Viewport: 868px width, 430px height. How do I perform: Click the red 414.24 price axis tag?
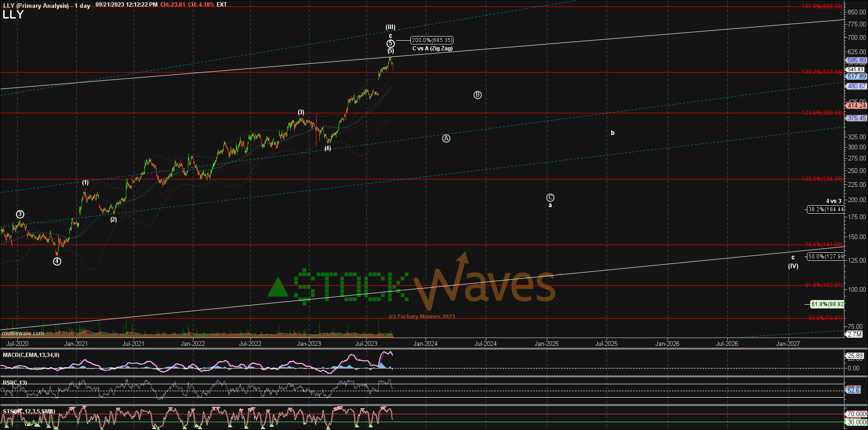(856, 106)
